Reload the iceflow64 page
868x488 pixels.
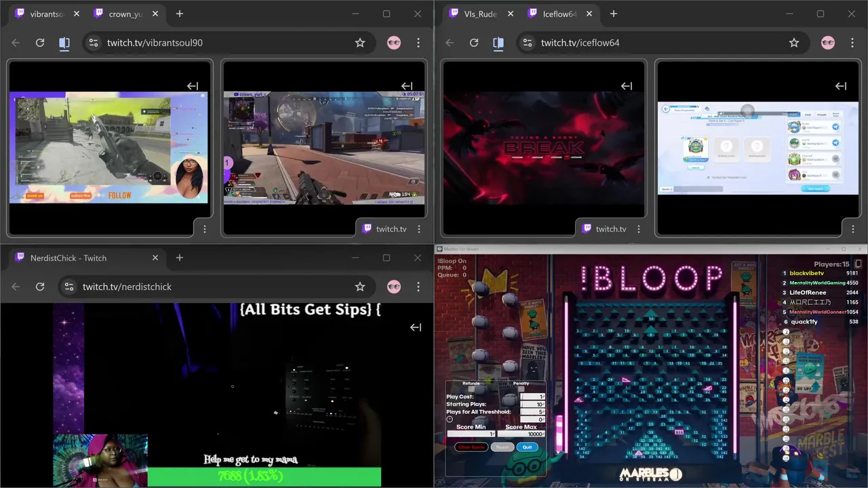tap(474, 43)
